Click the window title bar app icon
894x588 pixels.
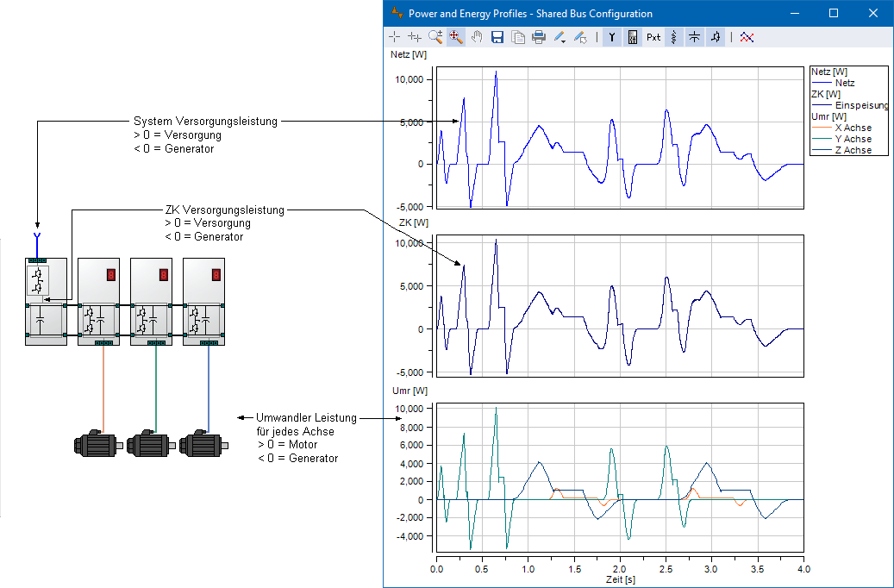pyautogui.click(x=397, y=13)
